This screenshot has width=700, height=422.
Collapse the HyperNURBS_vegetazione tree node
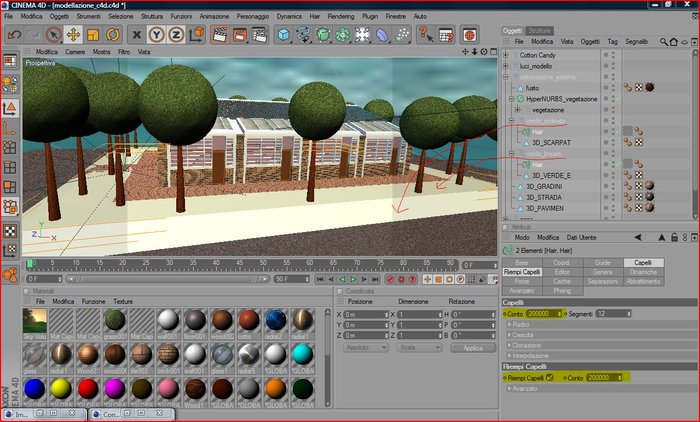512,99
